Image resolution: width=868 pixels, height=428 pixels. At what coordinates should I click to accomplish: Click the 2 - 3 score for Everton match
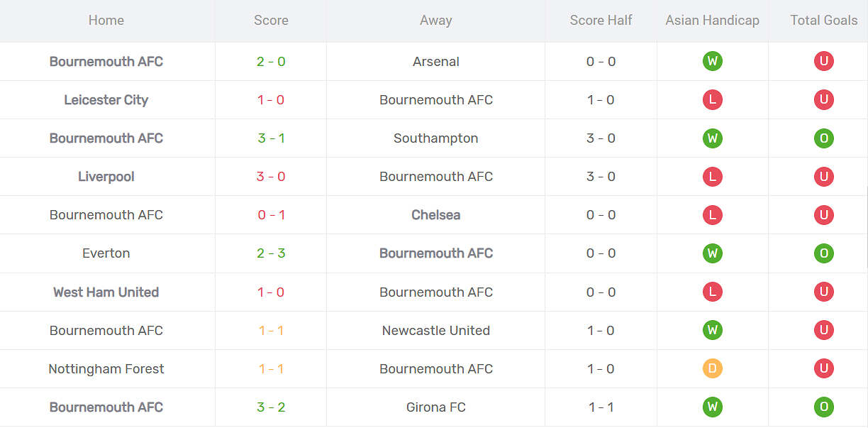coord(271,253)
